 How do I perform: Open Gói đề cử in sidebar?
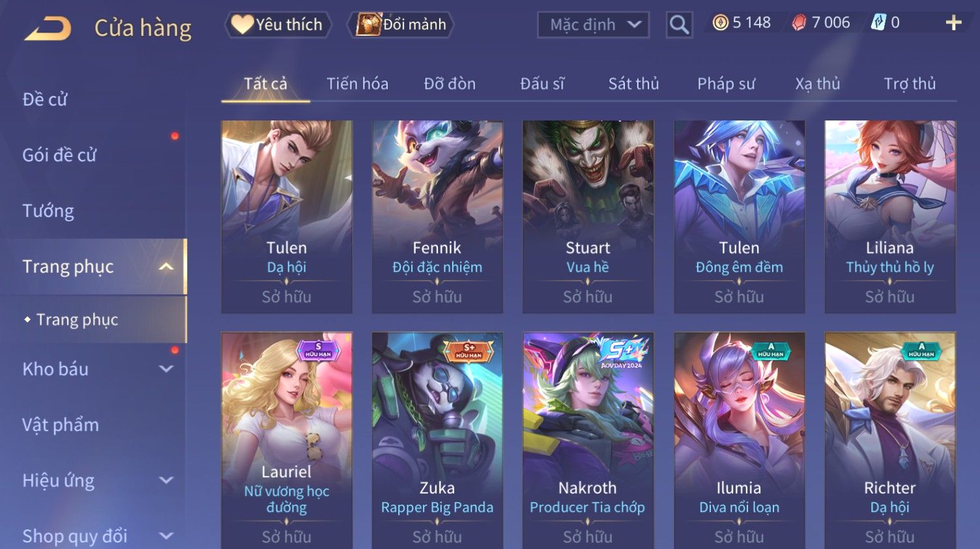[59, 155]
